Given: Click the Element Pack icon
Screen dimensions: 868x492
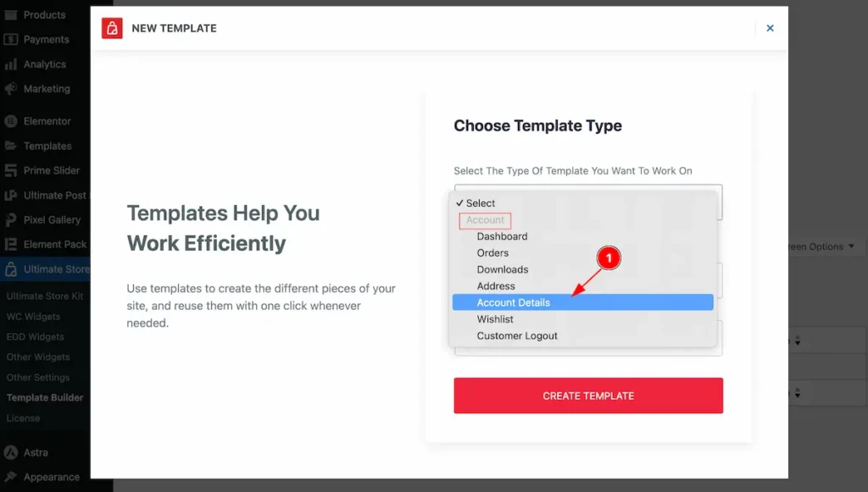Looking at the screenshot, I should pos(11,245).
